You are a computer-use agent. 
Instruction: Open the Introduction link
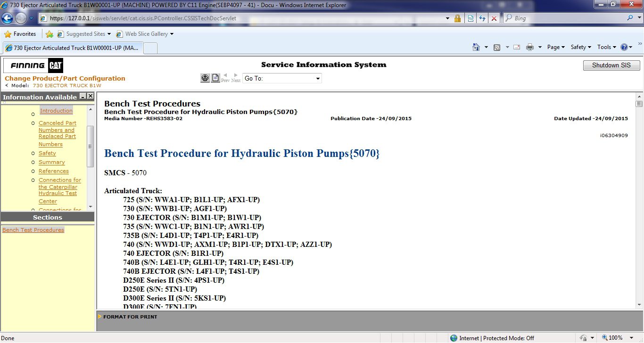coord(56,111)
